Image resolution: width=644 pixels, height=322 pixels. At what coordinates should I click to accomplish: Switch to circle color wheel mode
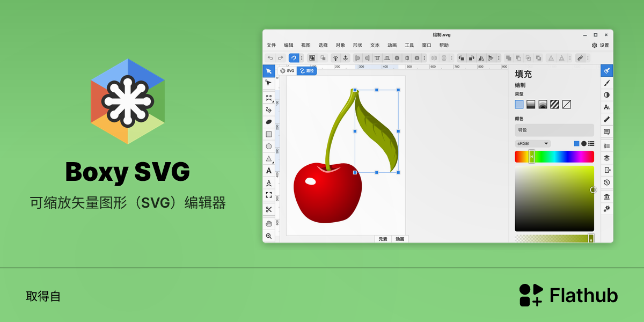pyautogui.click(x=584, y=144)
